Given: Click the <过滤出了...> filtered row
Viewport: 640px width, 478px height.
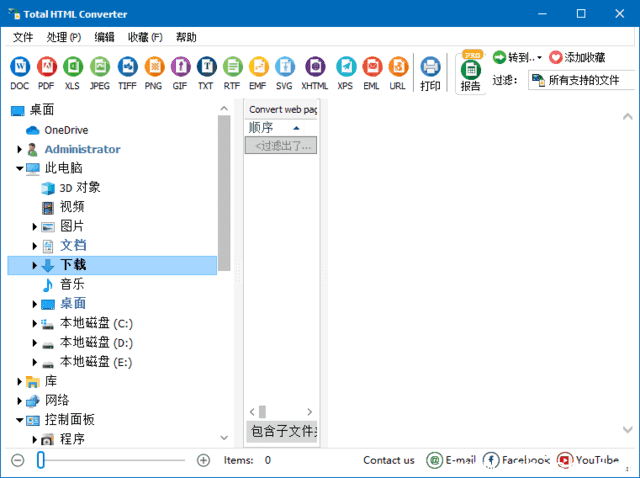Looking at the screenshot, I should click(281, 146).
